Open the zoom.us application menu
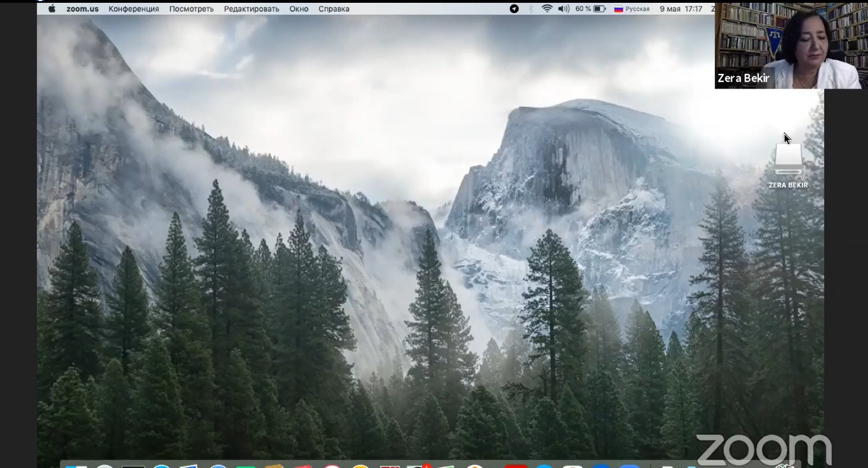The height and width of the screenshot is (468, 868). pyautogui.click(x=82, y=9)
